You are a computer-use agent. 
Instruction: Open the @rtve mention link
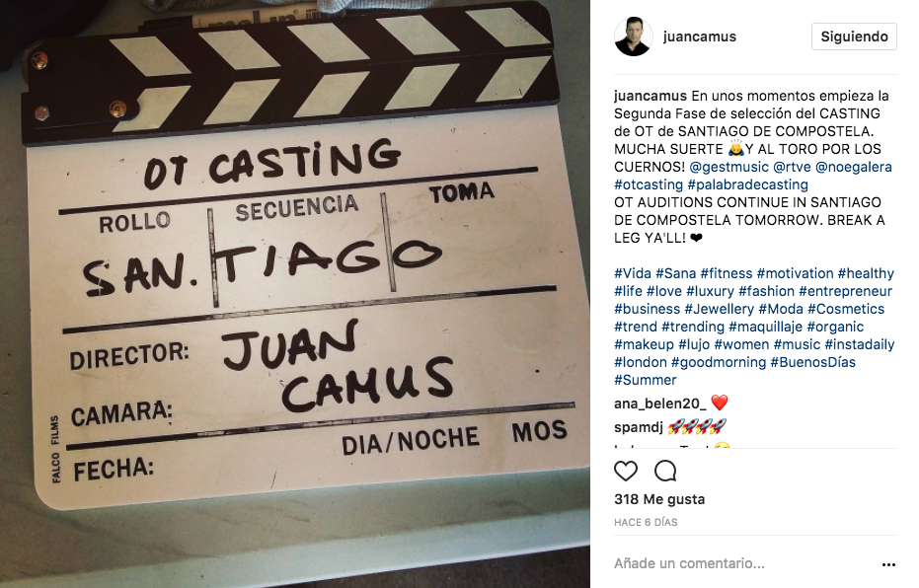[792, 167]
